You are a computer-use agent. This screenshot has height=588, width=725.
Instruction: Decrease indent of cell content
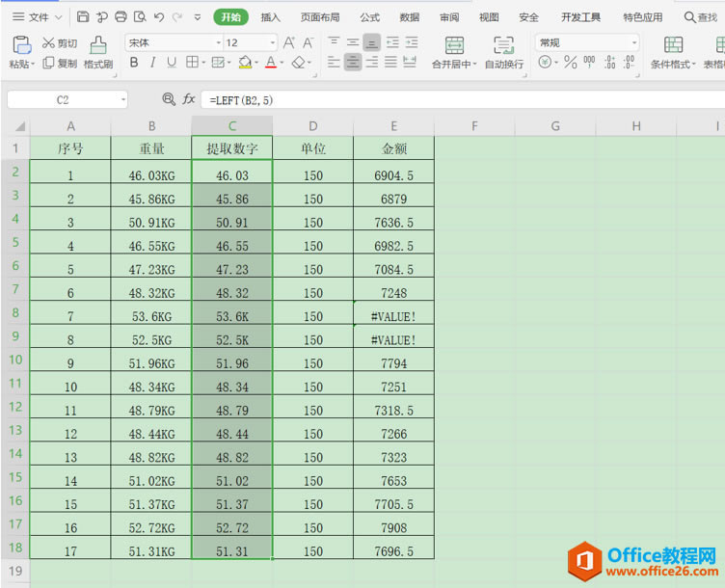pos(392,42)
